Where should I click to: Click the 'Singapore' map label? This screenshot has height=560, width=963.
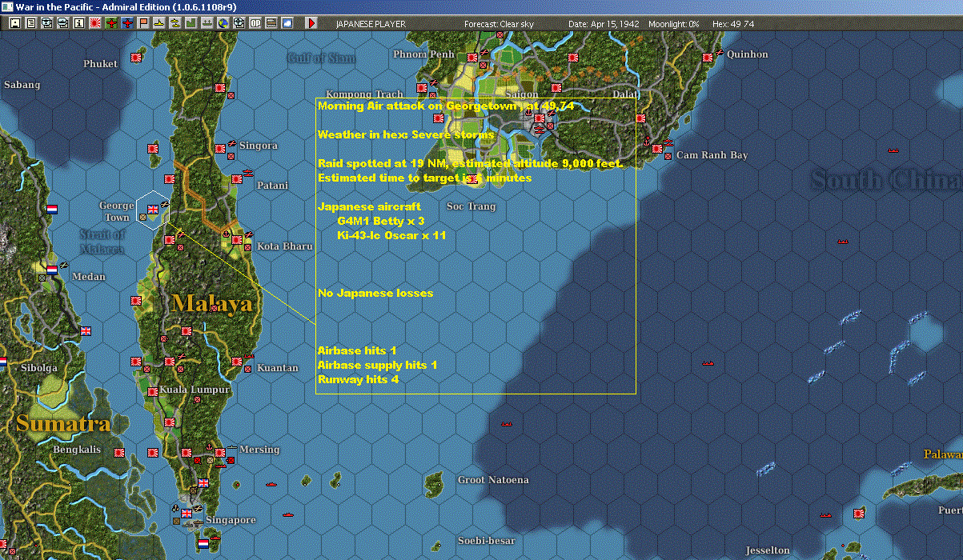point(231,520)
